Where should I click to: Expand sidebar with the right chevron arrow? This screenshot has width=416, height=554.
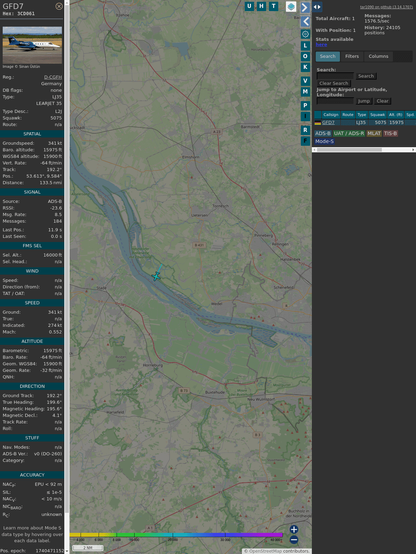click(305, 7)
